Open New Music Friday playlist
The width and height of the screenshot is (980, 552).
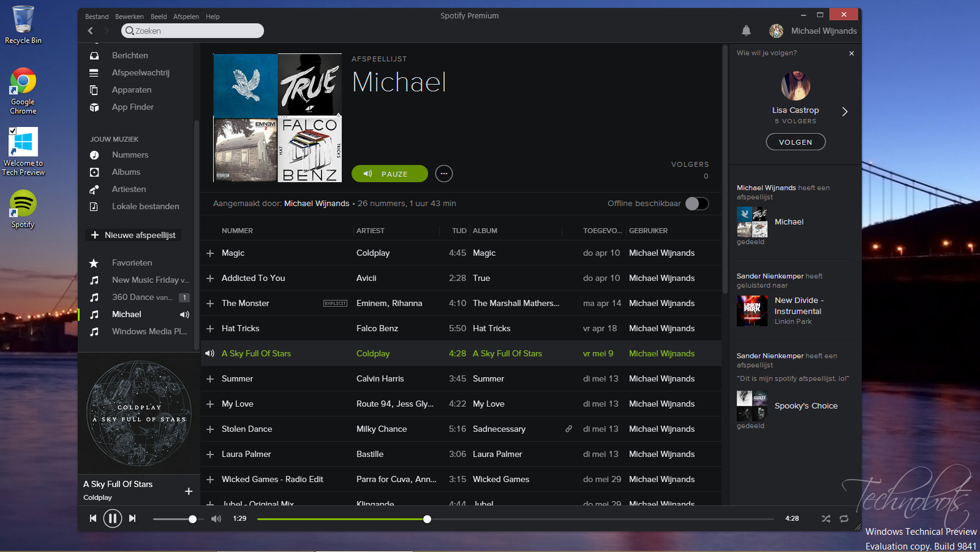(x=150, y=280)
